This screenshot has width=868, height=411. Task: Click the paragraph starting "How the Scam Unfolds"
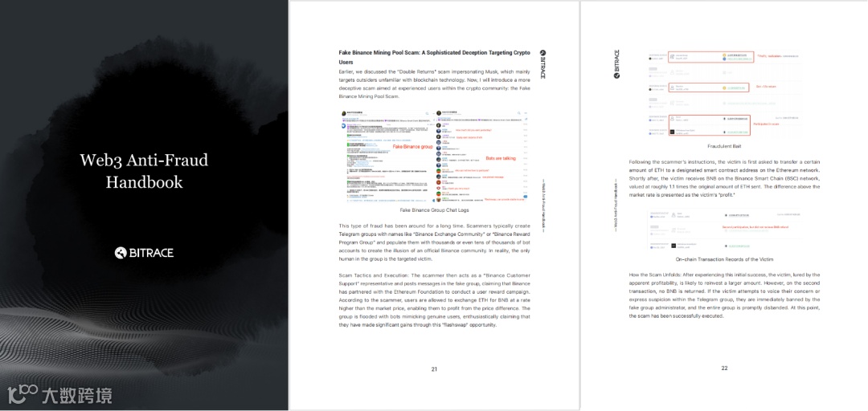[724, 295]
